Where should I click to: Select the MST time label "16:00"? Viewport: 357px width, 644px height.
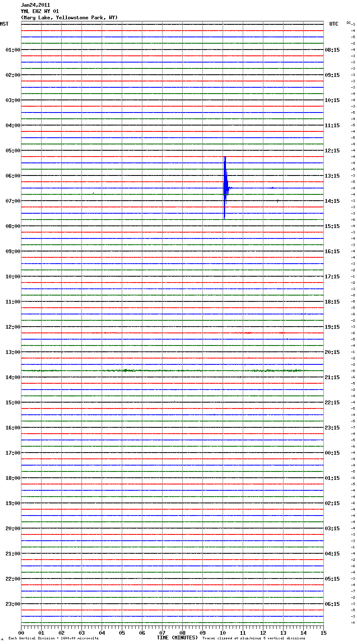(13, 428)
